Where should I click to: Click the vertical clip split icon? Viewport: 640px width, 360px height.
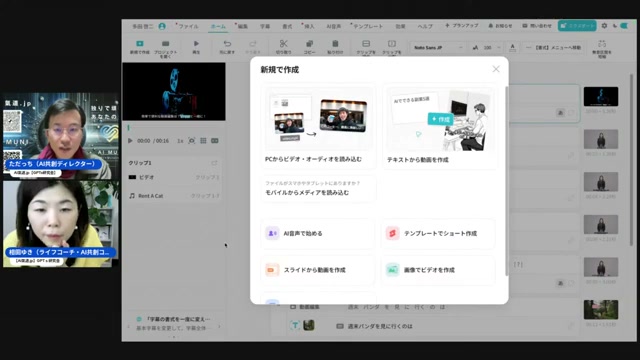[x=392, y=44]
